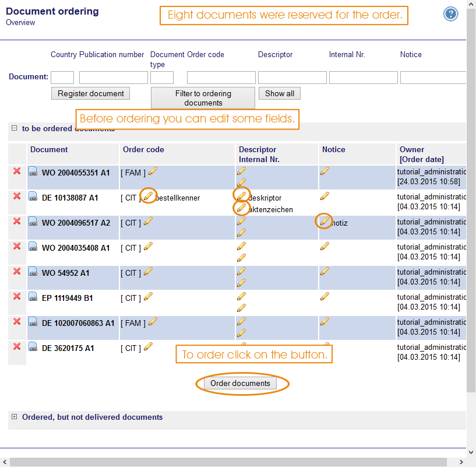Submit with the Order documents button

click(x=240, y=383)
